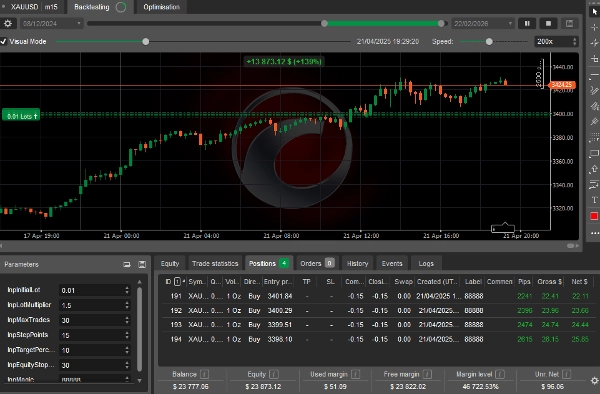Click the InpLotMultiplier value 1.5 field
This screenshot has height=394, width=600.
tap(95, 305)
